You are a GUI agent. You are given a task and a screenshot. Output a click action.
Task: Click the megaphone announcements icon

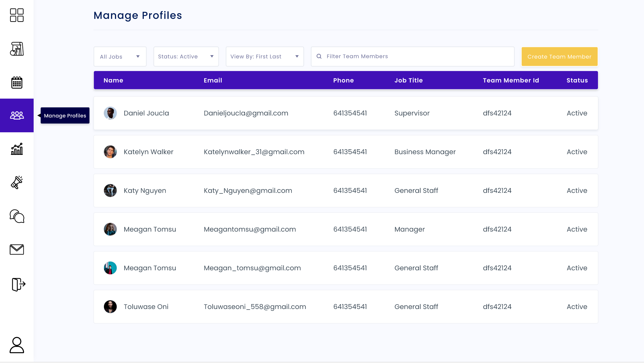pos(17,182)
